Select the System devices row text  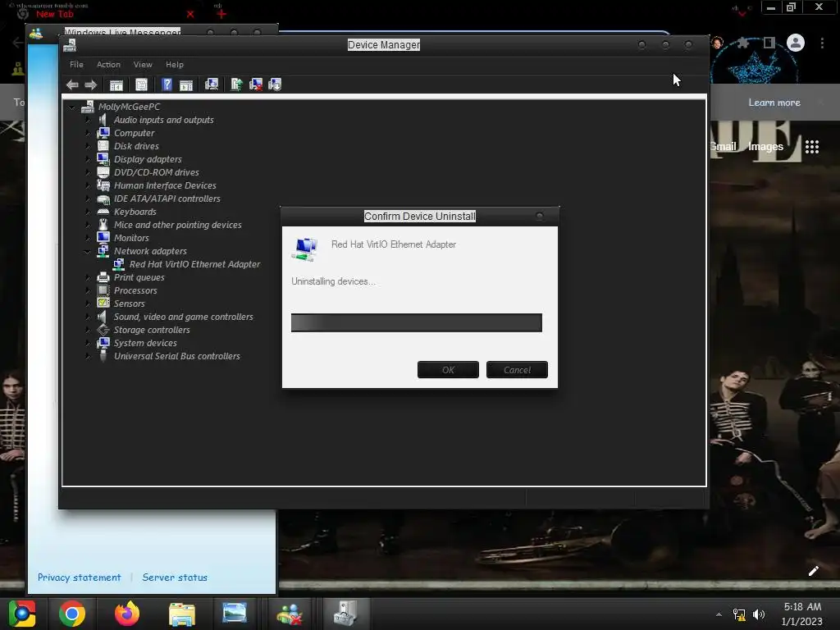coord(145,344)
